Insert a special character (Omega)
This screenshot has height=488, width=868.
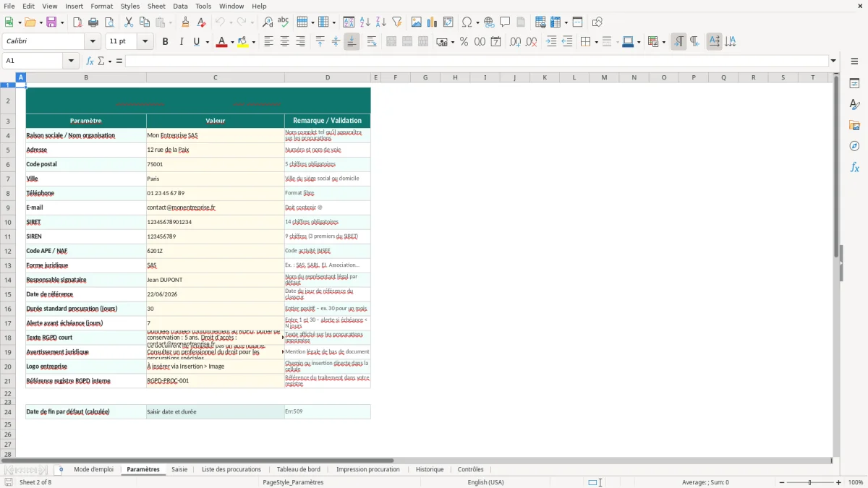point(467,22)
